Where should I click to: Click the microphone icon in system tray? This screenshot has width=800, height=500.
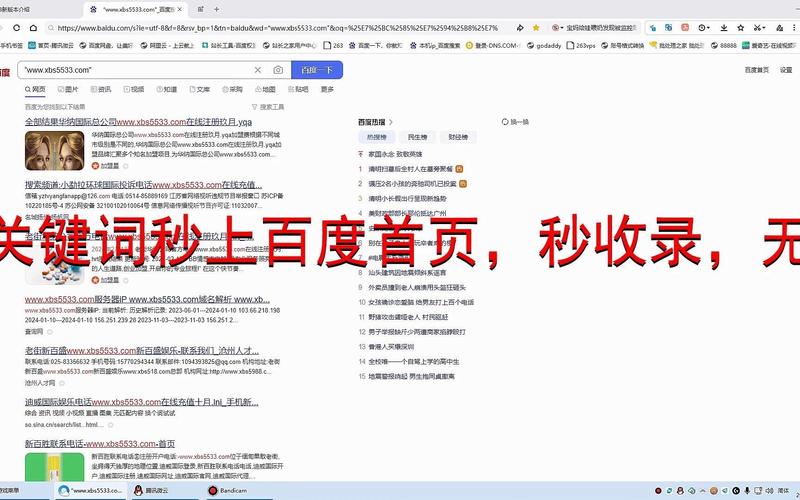pos(747,490)
